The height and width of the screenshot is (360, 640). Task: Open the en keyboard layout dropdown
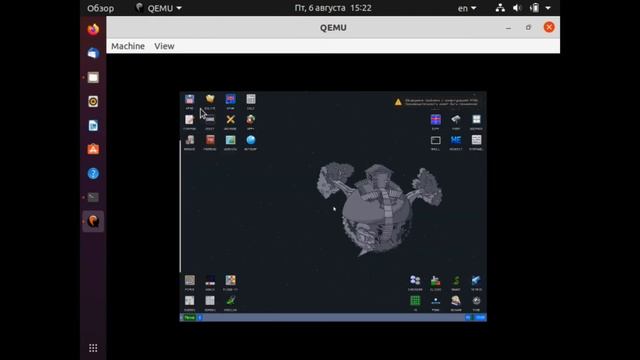467,8
